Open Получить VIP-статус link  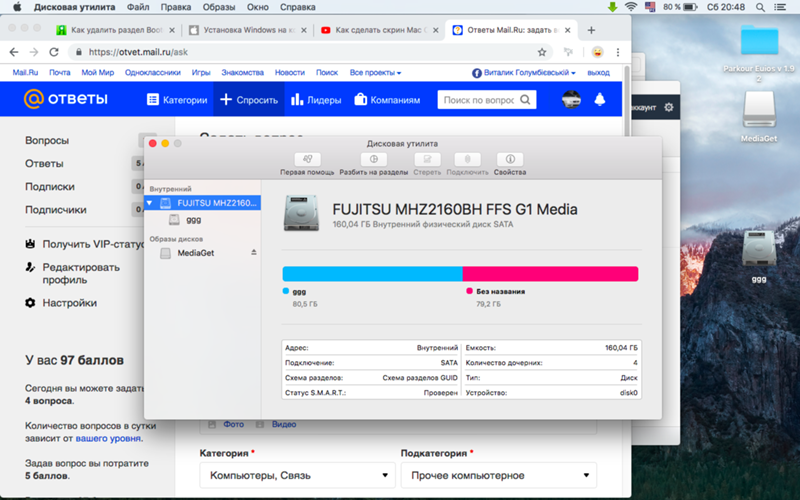[85, 244]
